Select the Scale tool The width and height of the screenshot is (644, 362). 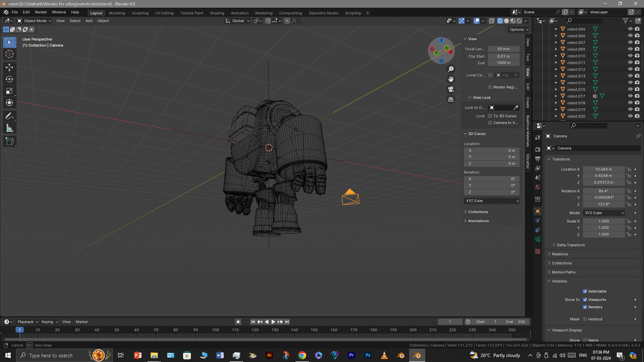9,91
